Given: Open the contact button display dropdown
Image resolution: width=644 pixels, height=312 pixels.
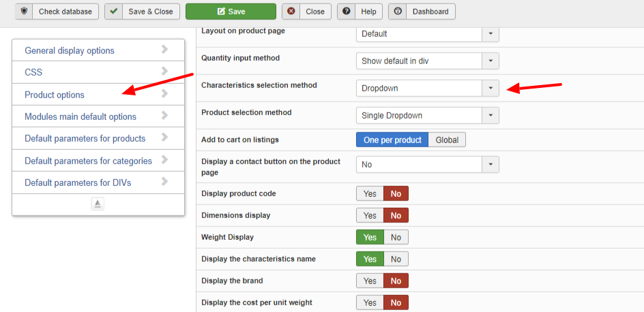Looking at the screenshot, I should click(491, 164).
